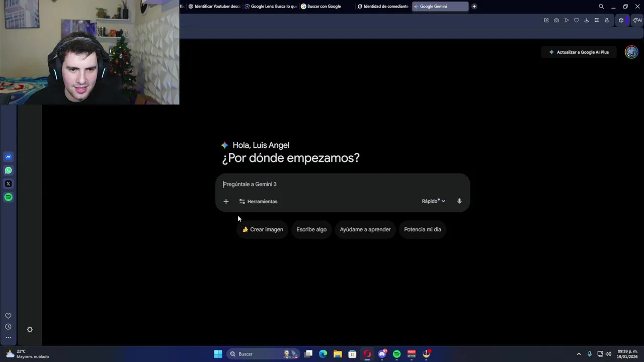
Task: Switch to 'Identificar Youtuber' tab
Action: (x=214, y=7)
